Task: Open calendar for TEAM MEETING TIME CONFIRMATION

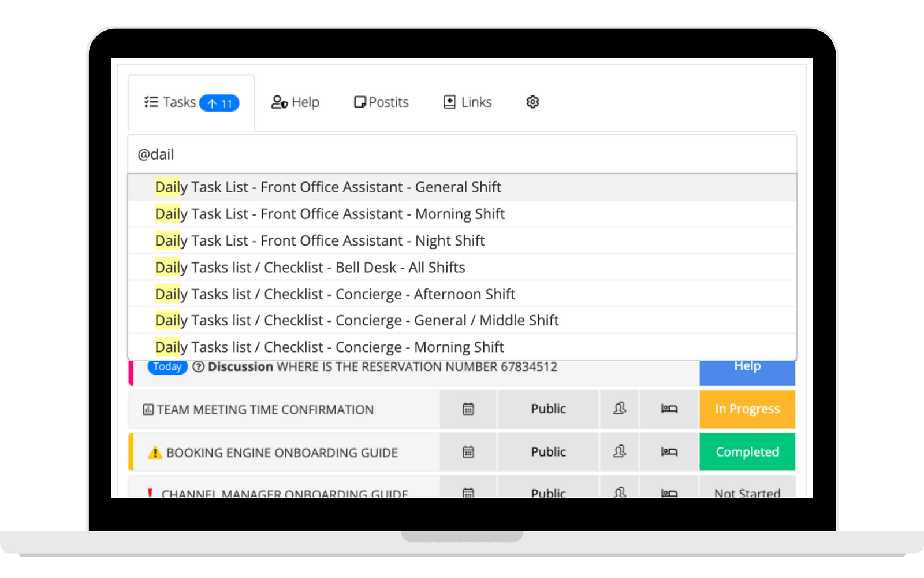Action: click(468, 409)
